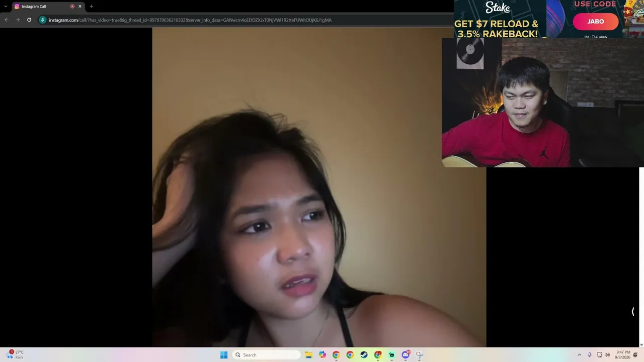Click the scrollbar down arrow
This screenshot has width=644, height=362.
pyautogui.click(x=641, y=344)
